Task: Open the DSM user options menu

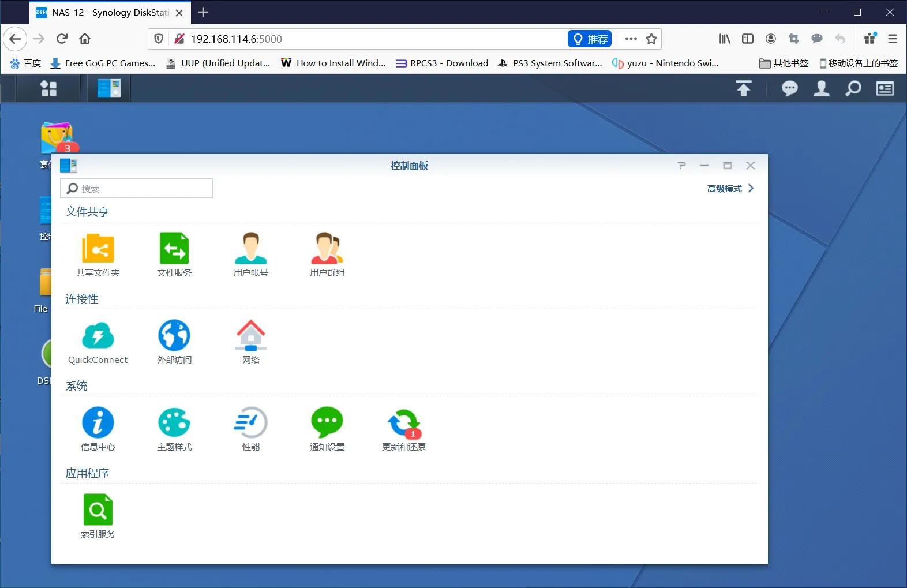Action: [821, 88]
